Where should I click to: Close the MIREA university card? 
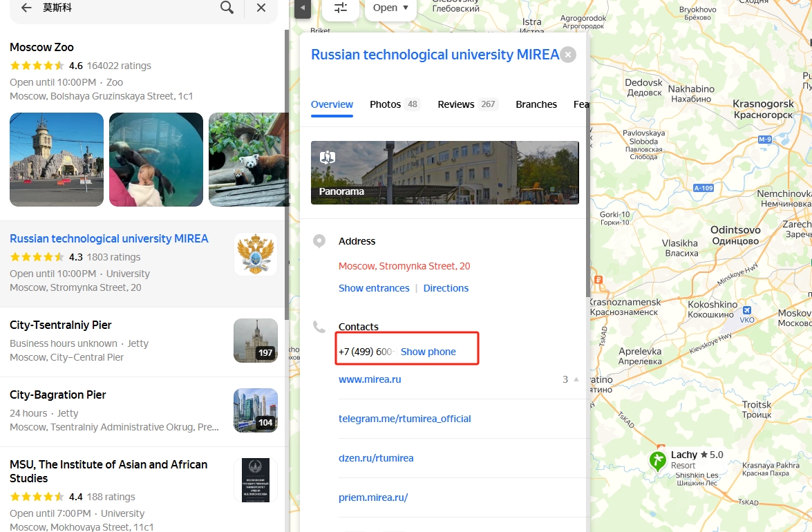(568, 55)
